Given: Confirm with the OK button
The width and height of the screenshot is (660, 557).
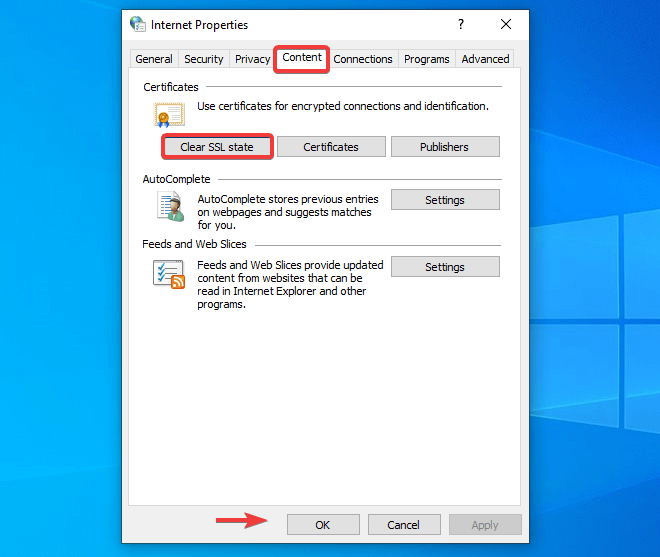Looking at the screenshot, I should [323, 525].
